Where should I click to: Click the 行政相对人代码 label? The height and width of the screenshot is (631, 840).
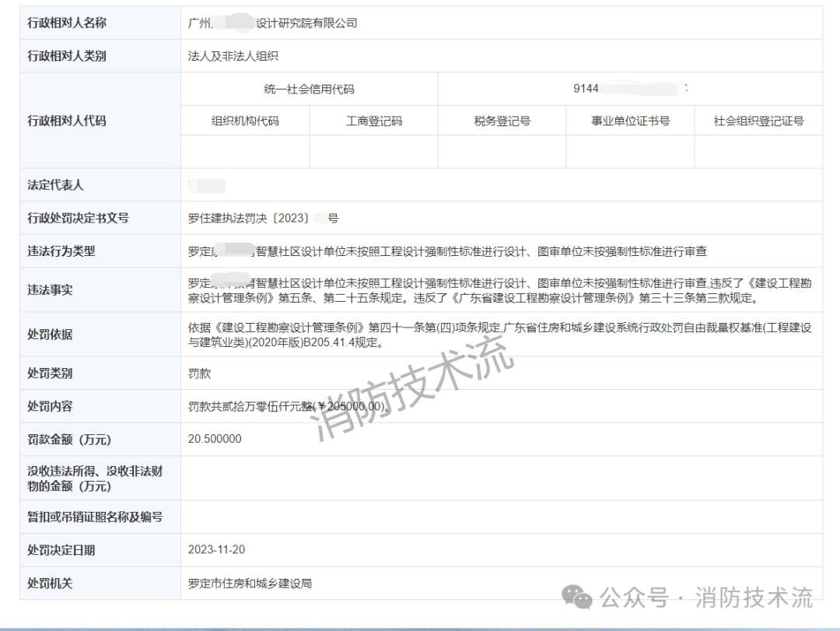point(67,121)
